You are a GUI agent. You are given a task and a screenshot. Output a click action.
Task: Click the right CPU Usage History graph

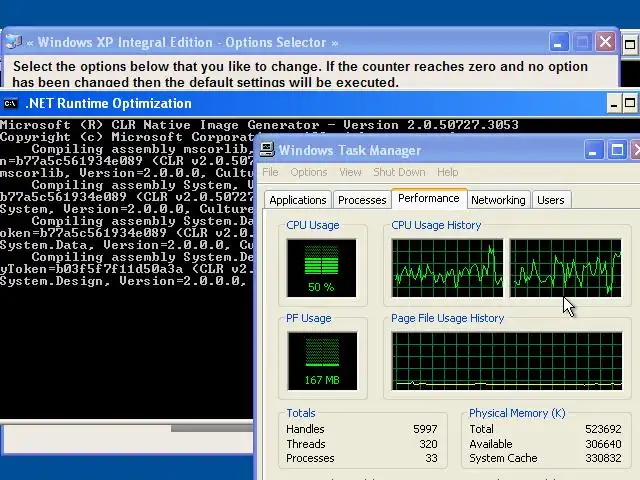point(565,268)
